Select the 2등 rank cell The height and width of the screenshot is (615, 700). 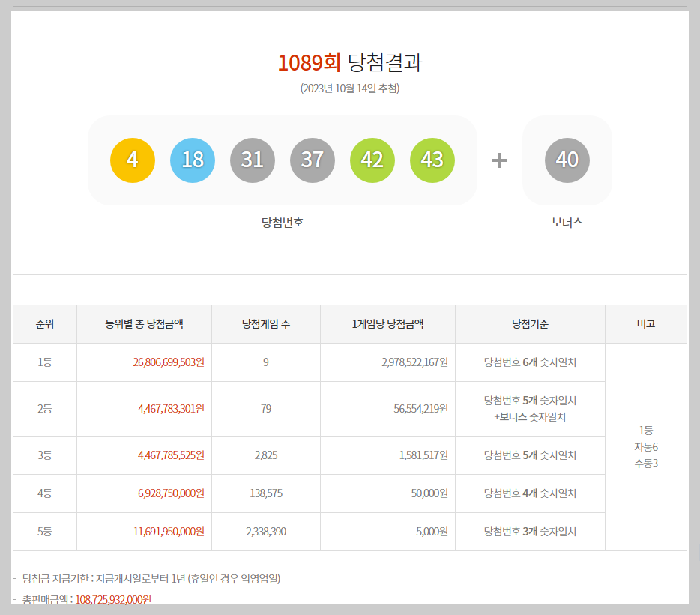click(45, 409)
